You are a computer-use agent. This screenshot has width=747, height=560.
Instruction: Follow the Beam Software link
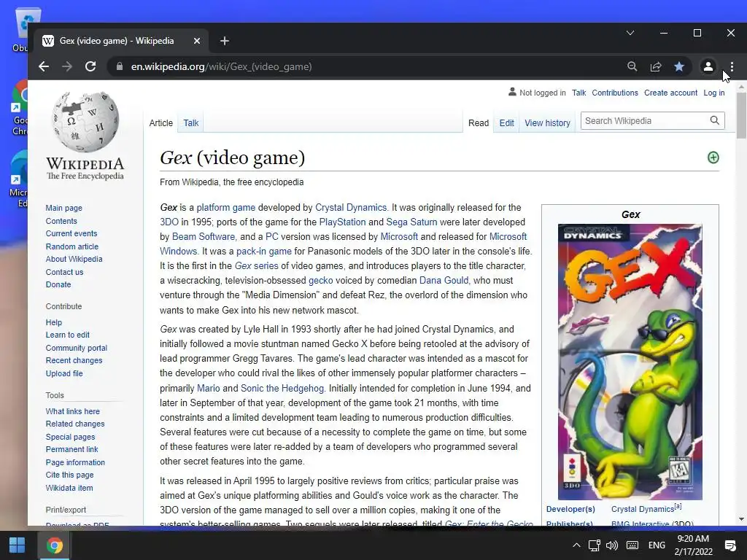tap(204, 237)
